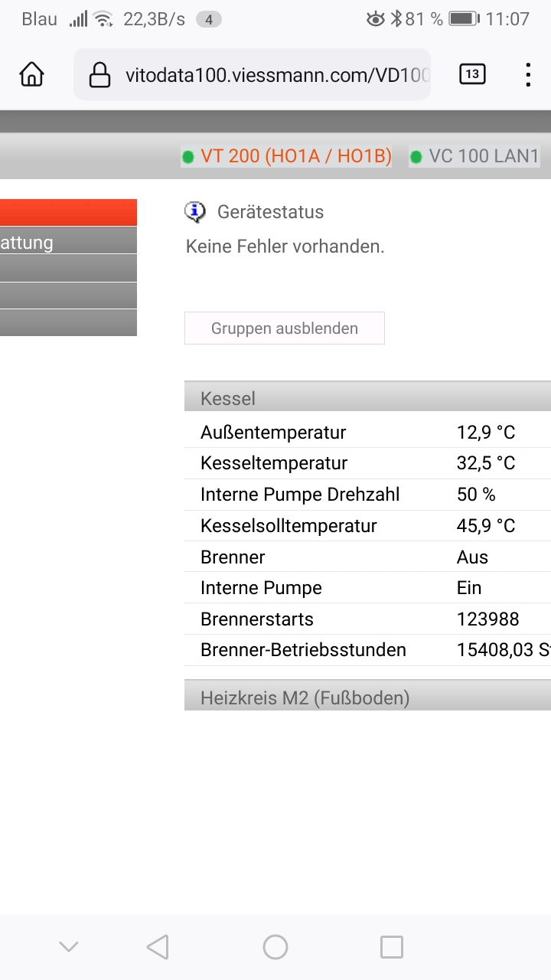Click the Gerätestatus heading text

tap(270, 212)
